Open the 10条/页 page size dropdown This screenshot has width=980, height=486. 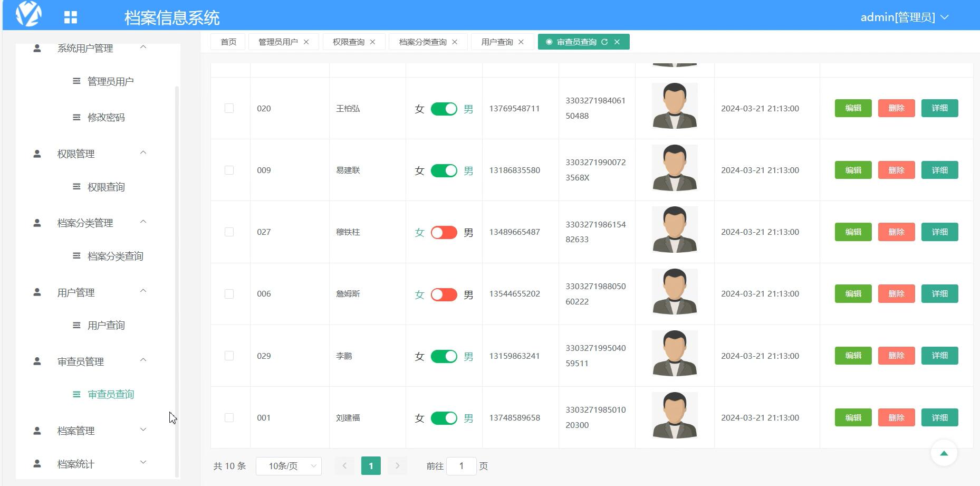click(289, 466)
